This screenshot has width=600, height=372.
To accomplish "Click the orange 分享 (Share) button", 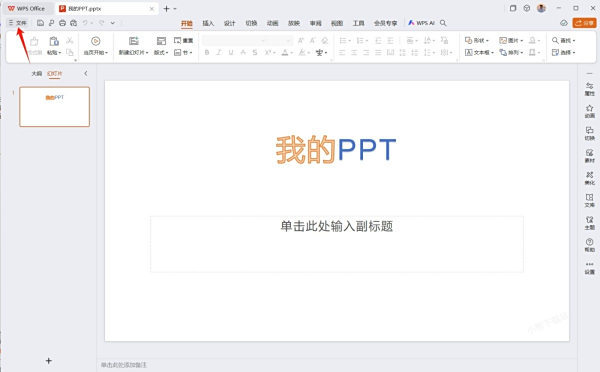I will coord(584,23).
